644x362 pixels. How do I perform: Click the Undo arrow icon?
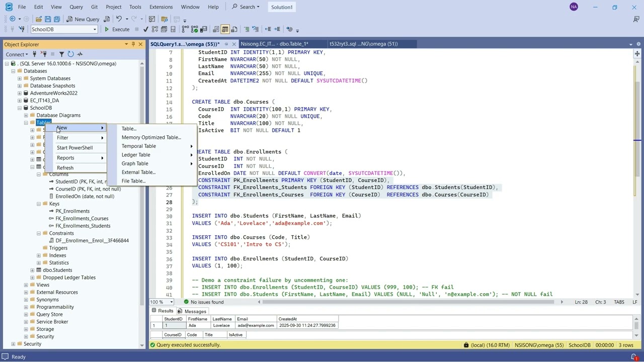pos(119,19)
